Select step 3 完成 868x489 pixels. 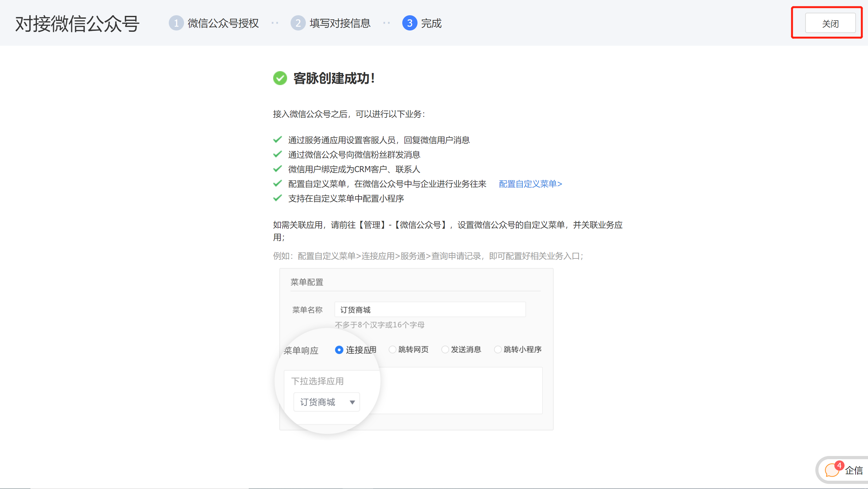point(422,23)
